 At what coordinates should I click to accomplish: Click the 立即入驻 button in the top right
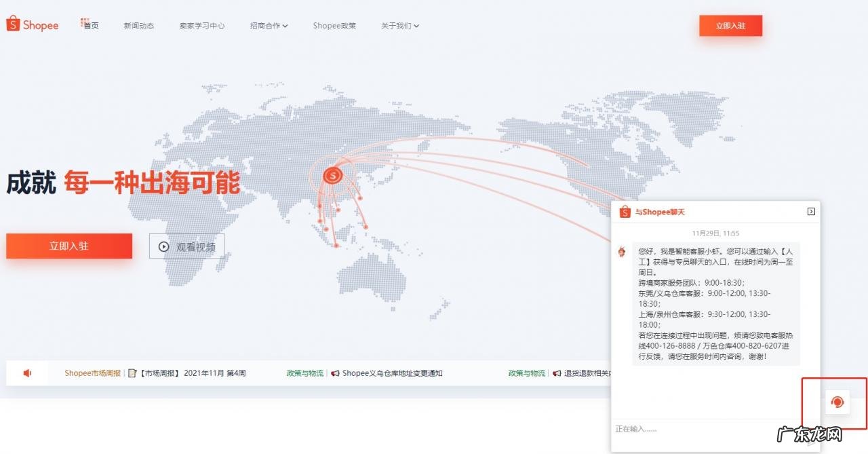[730, 25]
